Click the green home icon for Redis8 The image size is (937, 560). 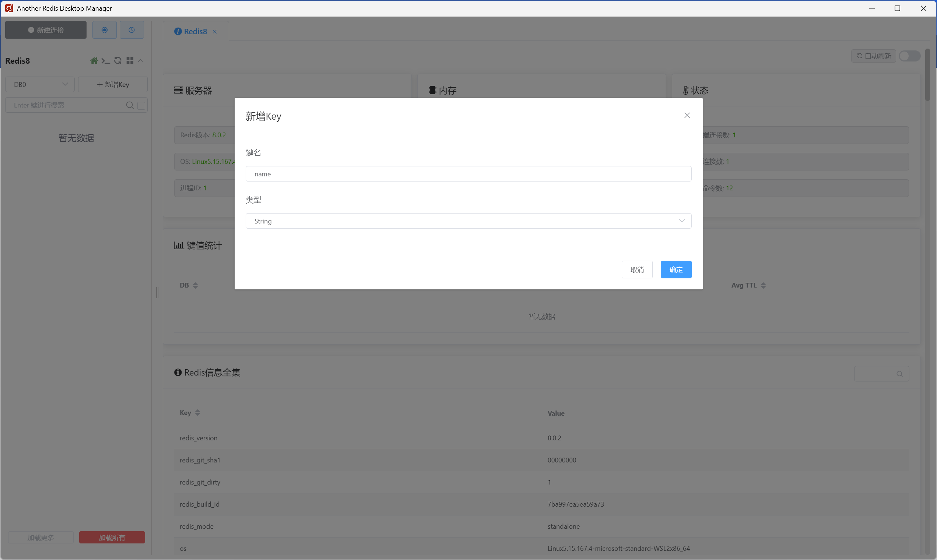tap(94, 61)
